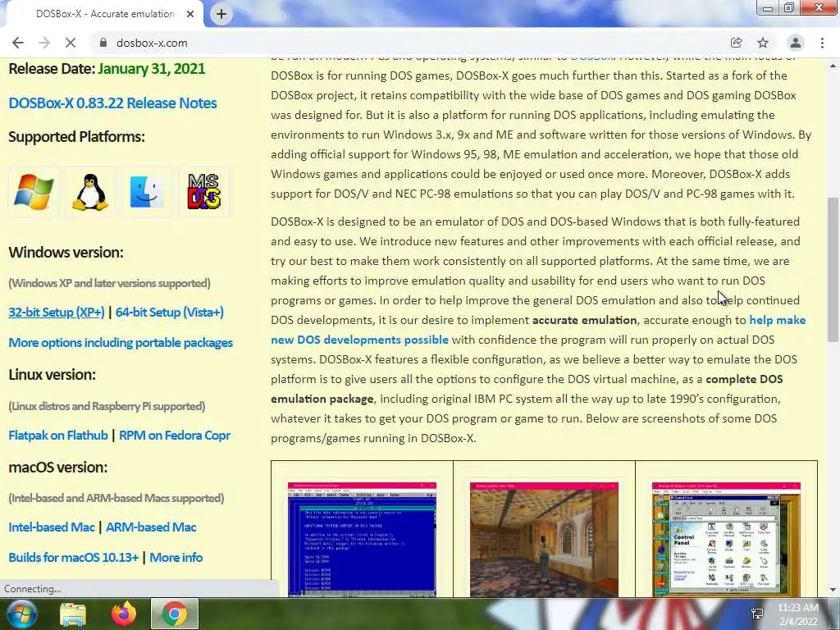Click Linux distros and Raspberry Pi supported note
The height and width of the screenshot is (630, 840).
(x=107, y=406)
